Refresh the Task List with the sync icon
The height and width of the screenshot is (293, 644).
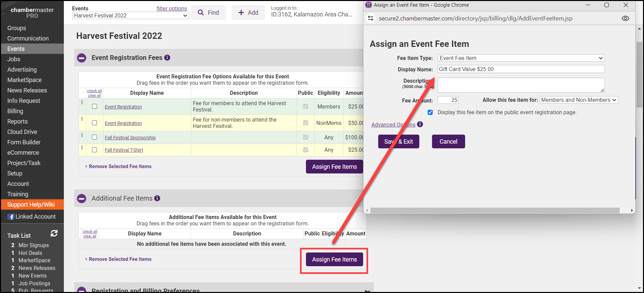pyautogui.click(x=54, y=233)
